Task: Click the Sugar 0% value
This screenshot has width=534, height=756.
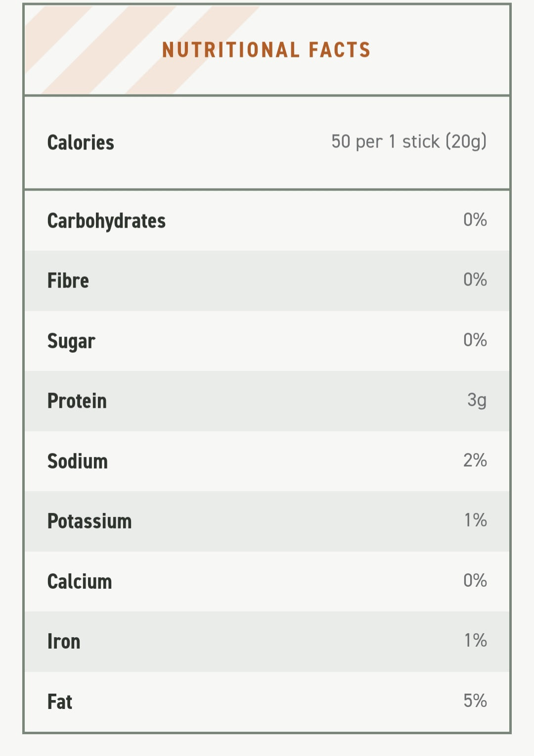Action: tap(475, 340)
